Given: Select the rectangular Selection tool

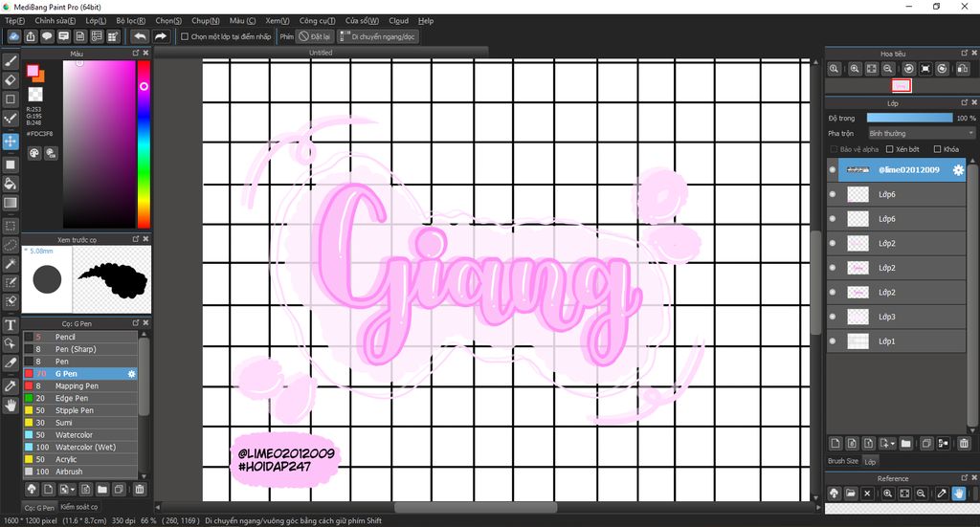Looking at the screenshot, I should point(10,226).
